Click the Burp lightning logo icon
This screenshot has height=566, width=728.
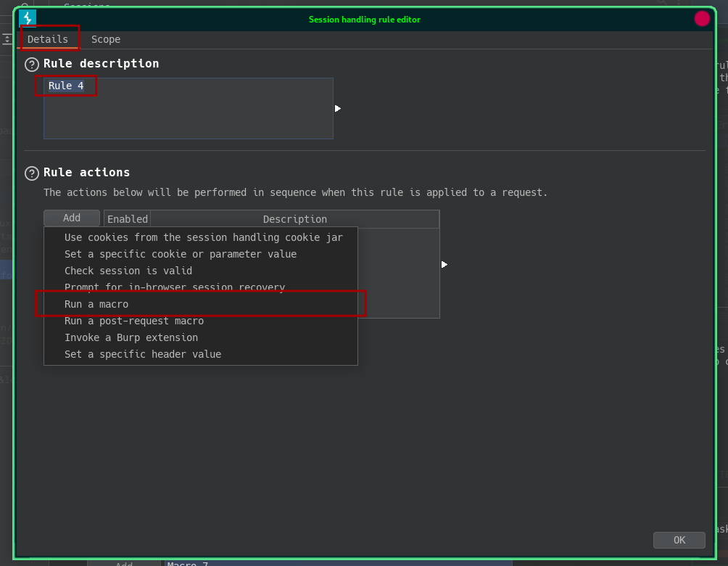click(x=28, y=19)
